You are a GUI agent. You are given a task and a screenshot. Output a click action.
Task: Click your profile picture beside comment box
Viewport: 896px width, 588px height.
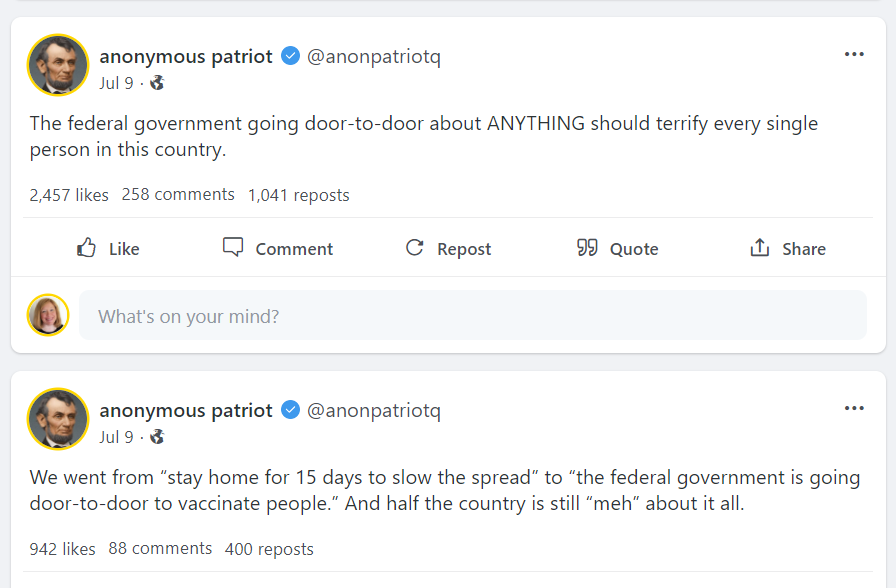48,315
